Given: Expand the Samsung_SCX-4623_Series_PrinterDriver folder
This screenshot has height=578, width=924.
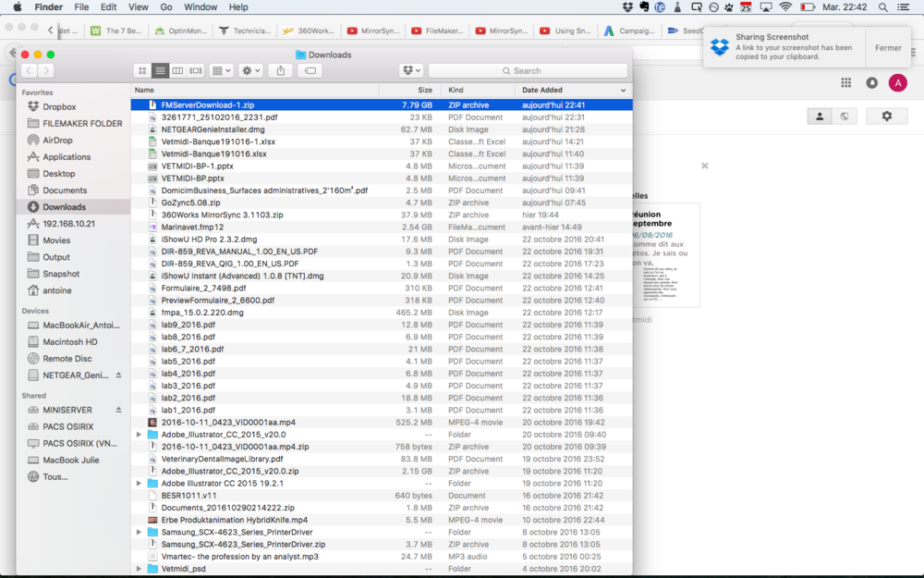Looking at the screenshot, I should coord(139,532).
